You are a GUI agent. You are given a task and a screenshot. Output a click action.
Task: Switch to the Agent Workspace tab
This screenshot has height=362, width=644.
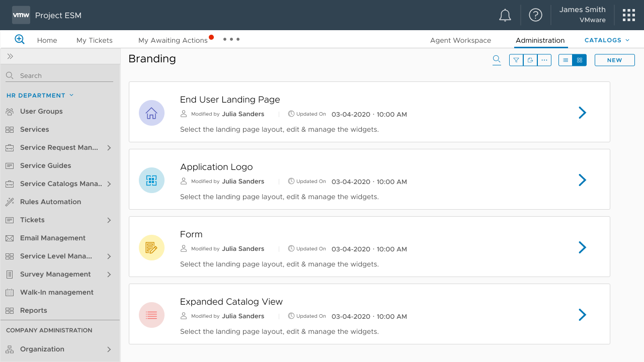pos(460,40)
